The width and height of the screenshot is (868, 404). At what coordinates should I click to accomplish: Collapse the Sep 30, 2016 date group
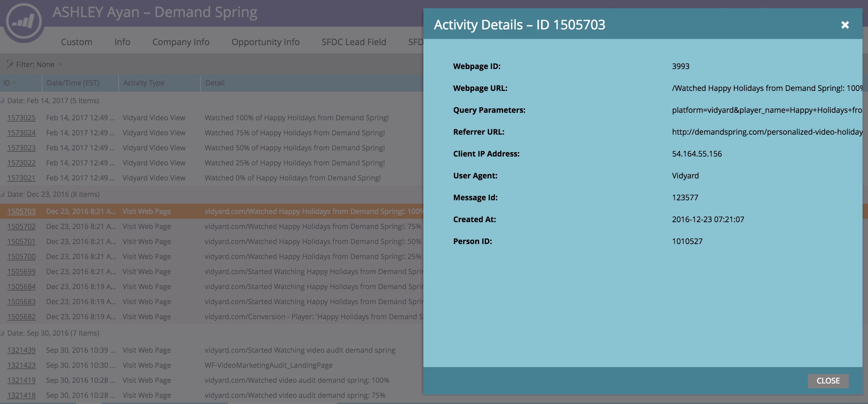coord(2,333)
